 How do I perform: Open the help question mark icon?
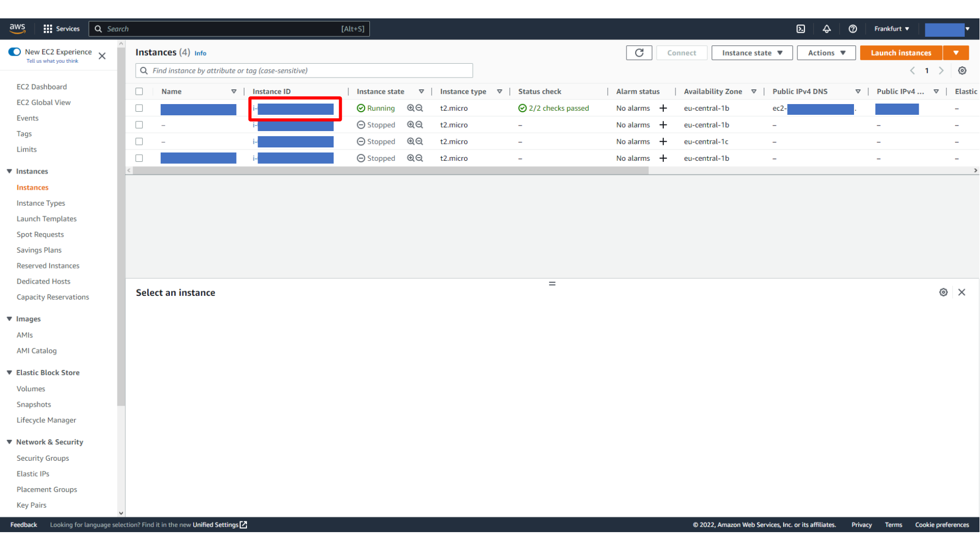tap(853, 29)
